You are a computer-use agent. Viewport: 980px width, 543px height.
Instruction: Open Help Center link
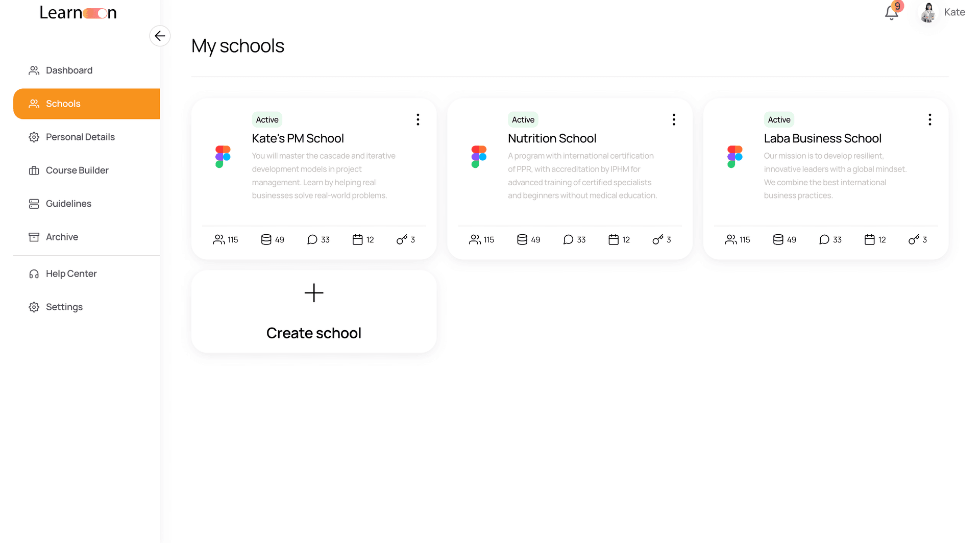tap(71, 274)
